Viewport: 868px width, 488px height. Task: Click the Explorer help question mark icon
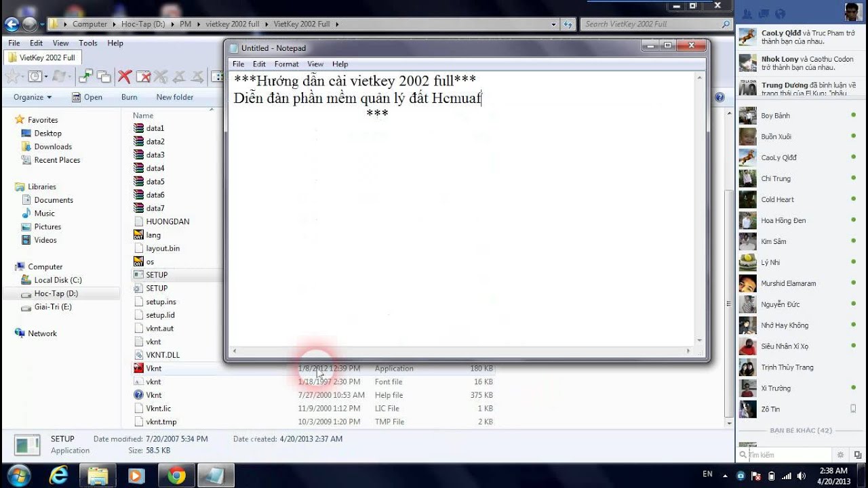(x=720, y=97)
